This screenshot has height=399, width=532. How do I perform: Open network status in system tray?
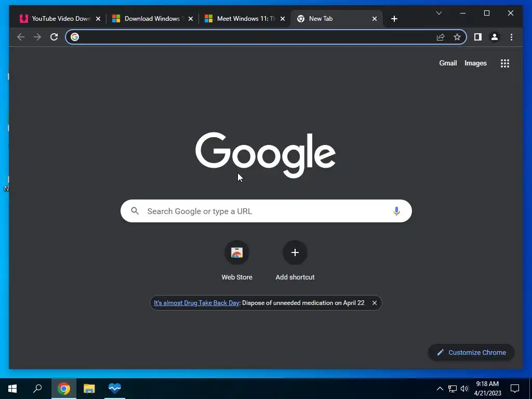click(x=453, y=389)
